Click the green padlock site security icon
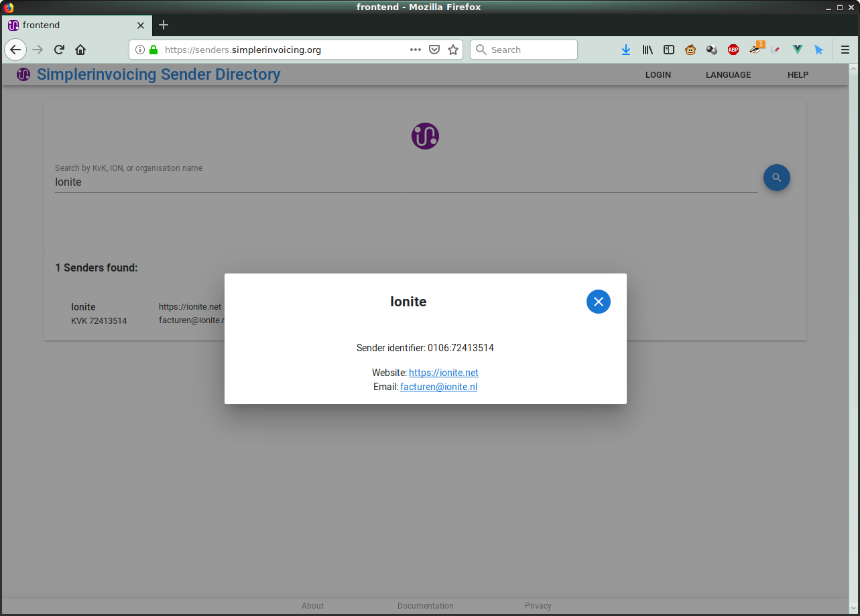Image resolution: width=860 pixels, height=616 pixels. click(153, 50)
